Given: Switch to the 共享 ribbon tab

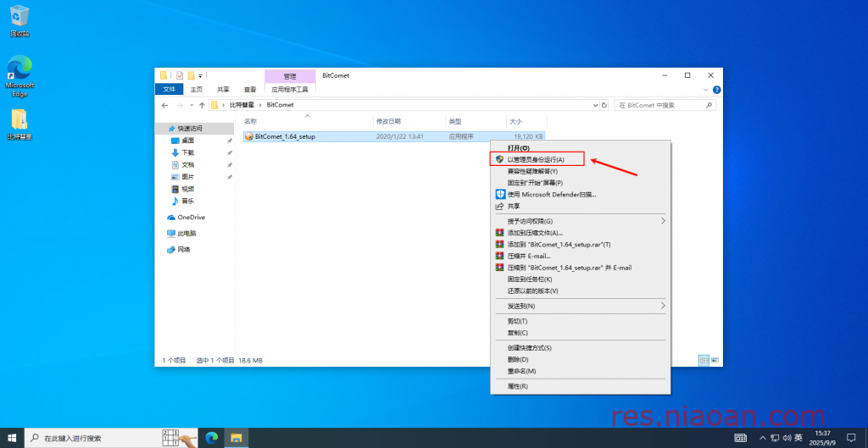Looking at the screenshot, I should point(223,89).
